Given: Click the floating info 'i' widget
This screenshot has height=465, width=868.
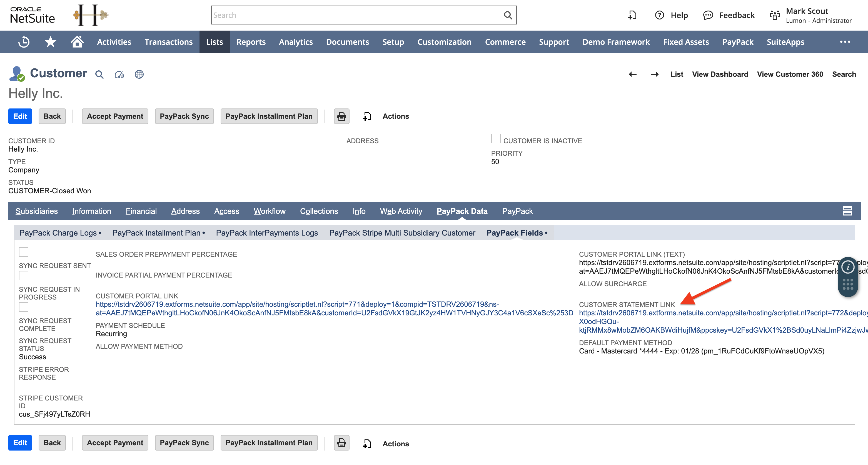Looking at the screenshot, I should [848, 267].
